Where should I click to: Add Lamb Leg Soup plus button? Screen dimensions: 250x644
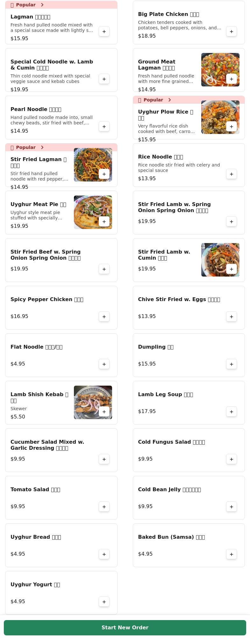pos(232,412)
